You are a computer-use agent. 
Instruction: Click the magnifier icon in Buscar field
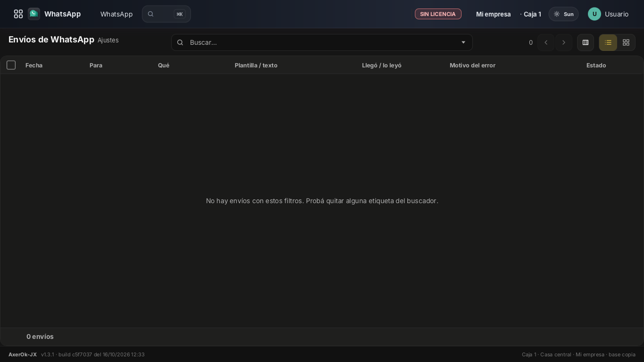click(180, 42)
